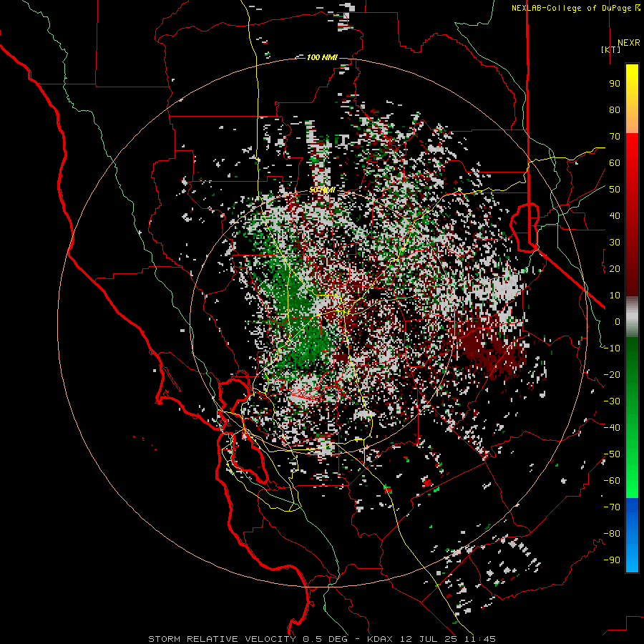Click the positive 40 scale value
Image resolution: width=644 pixels, height=644 pixels.
click(x=615, y=215)
